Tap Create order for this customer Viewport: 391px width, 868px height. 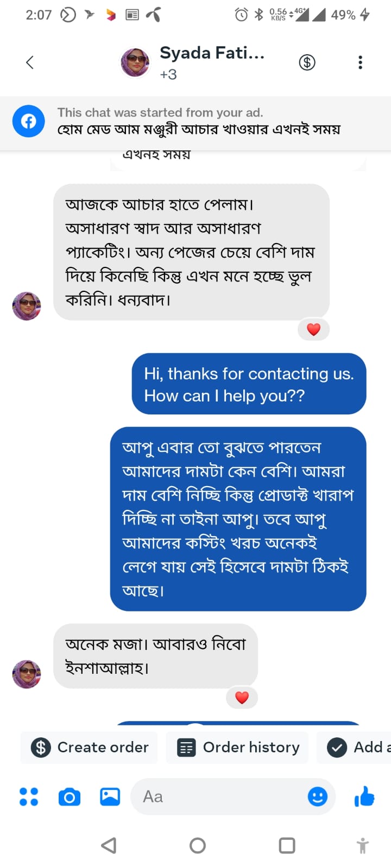pos(89,747)
